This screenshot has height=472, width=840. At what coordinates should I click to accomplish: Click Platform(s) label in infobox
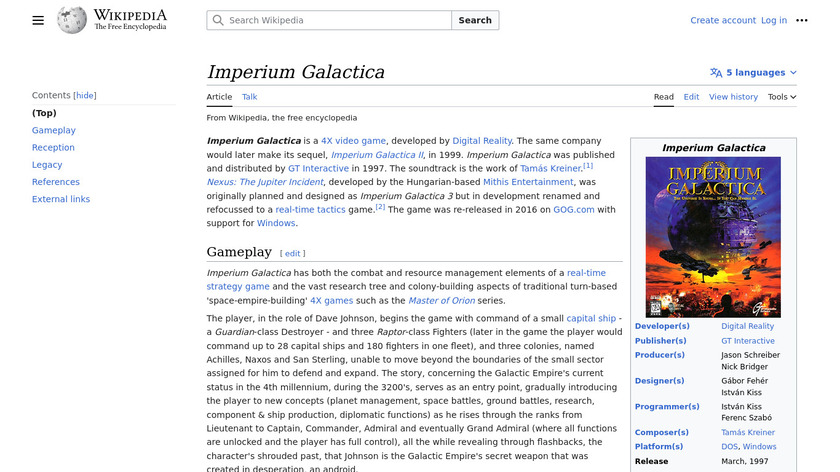click(659, 446)
